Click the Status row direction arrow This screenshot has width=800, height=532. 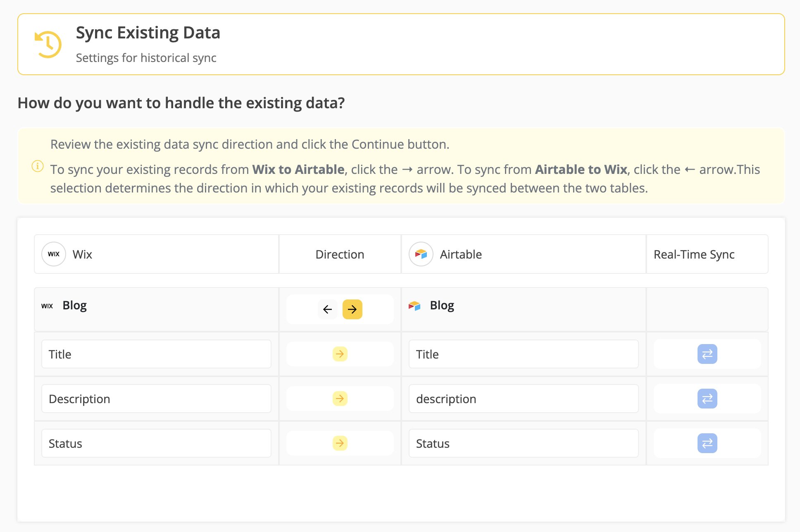[x=340, y=443]
